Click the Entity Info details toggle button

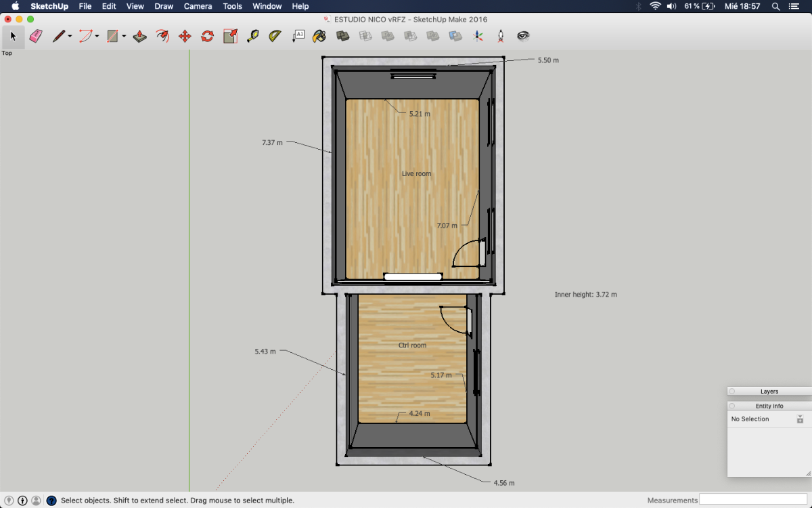click(x=800, y=419)
